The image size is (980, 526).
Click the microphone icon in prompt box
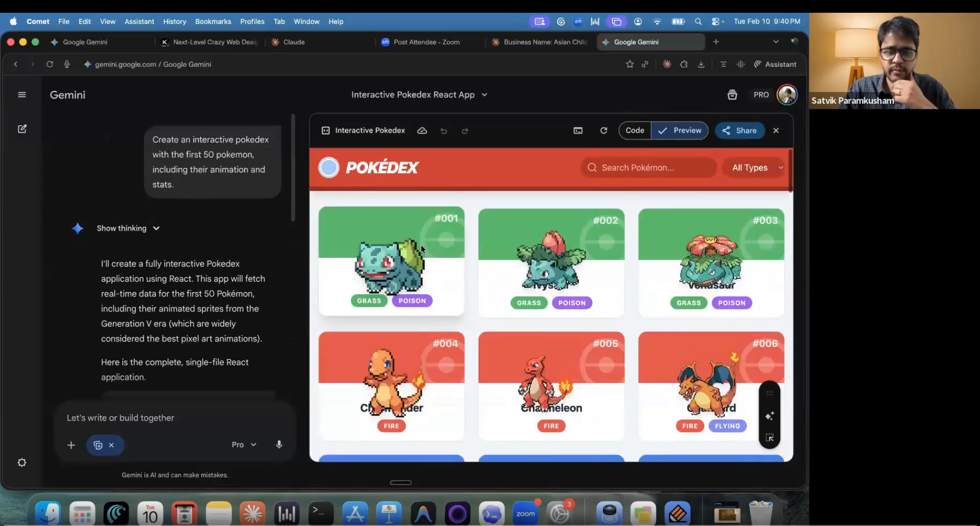[279, 444]
